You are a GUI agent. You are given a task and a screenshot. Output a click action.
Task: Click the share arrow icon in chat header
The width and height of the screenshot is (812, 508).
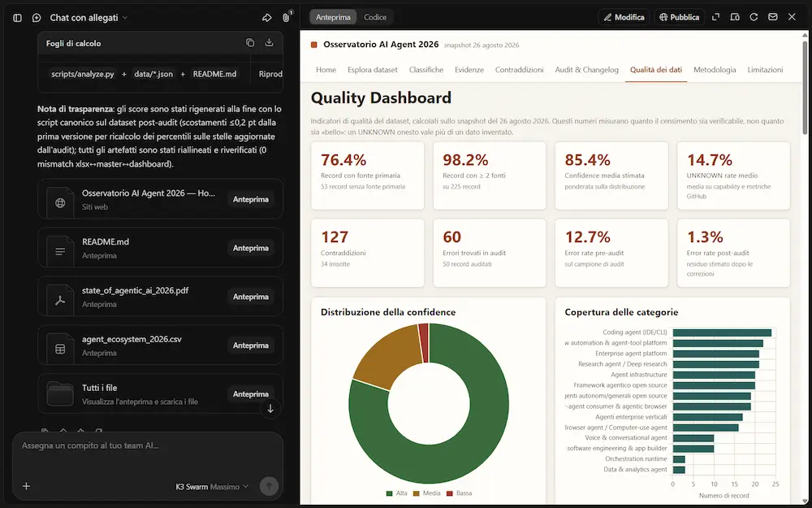[x=266, y=18]
